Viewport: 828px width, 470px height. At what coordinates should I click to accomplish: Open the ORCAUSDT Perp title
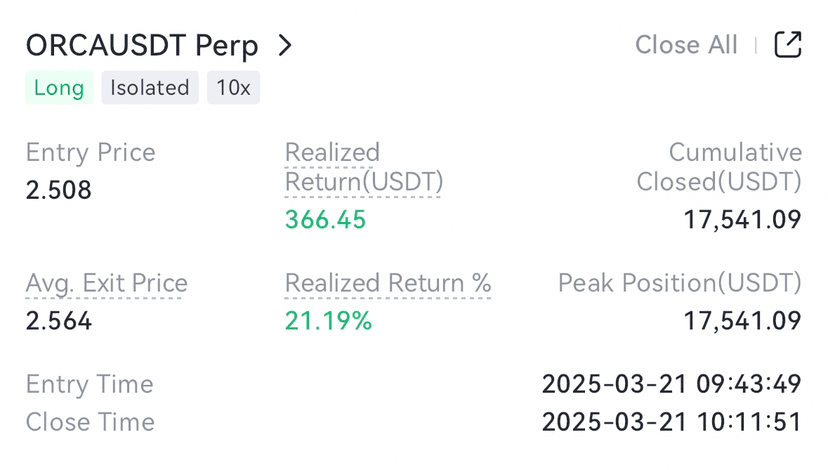pos(142,45)
